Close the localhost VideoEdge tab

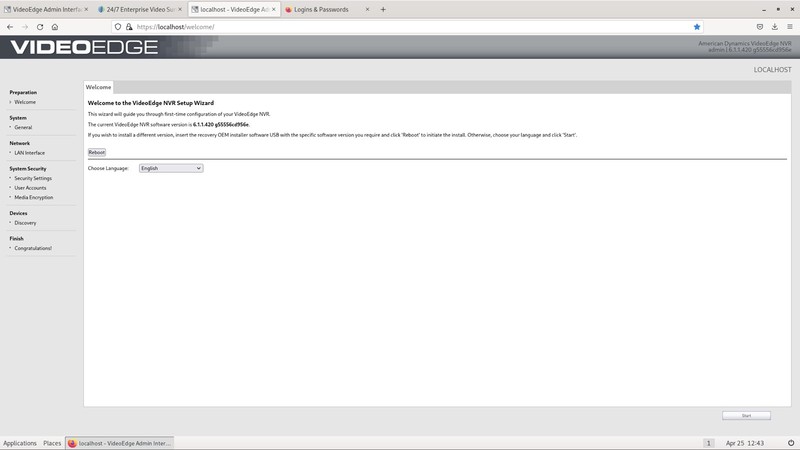tap(273, 9)
